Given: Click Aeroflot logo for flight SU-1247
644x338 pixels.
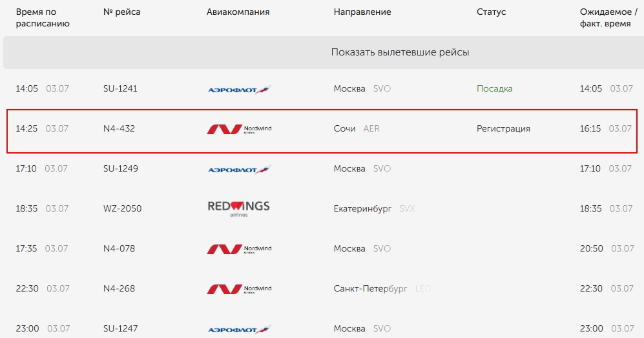Looking at the screenshot, I should click(x=239, y=329).
